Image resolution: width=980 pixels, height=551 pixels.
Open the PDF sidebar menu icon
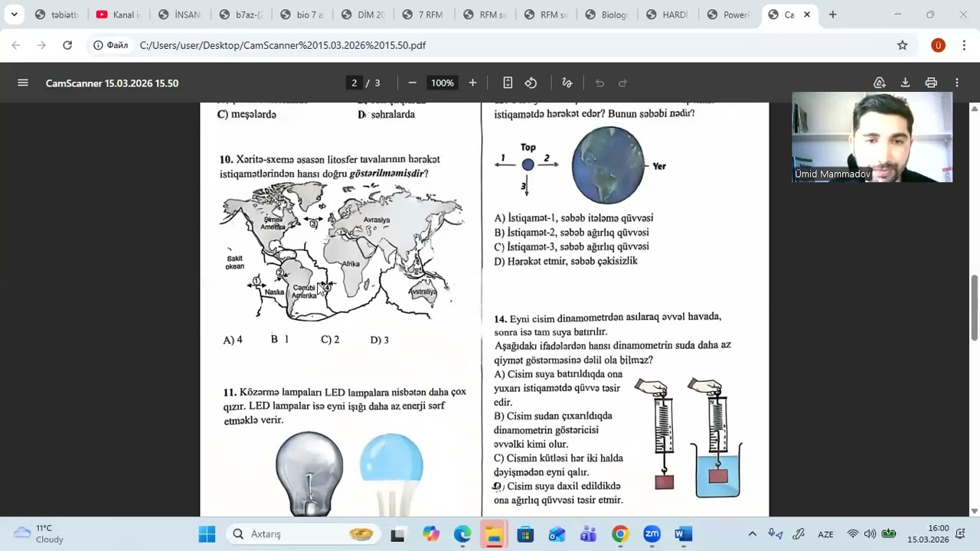[x=23, y=83]
